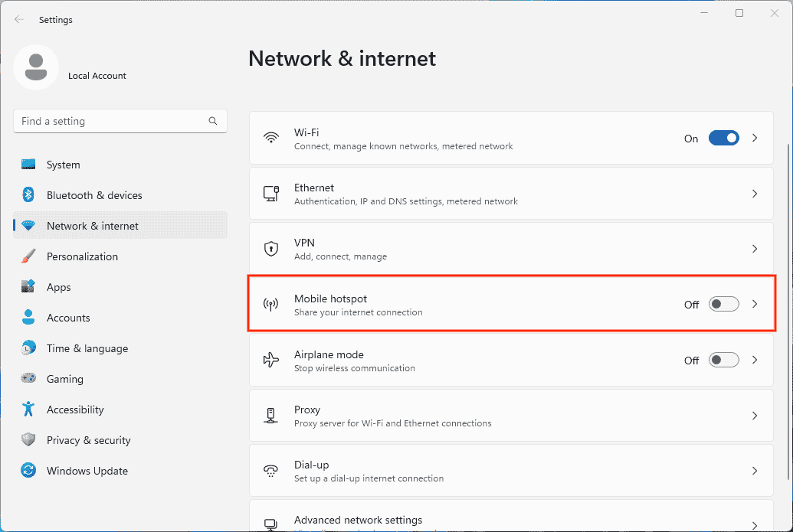Click the Accounts person icon
793x532 pixels.
28,317
